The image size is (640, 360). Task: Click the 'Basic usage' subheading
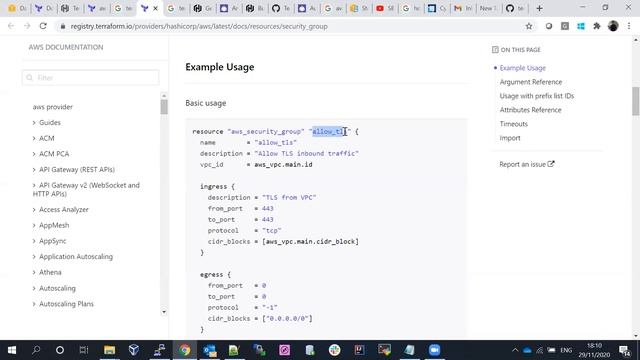(x=206, y=103)
